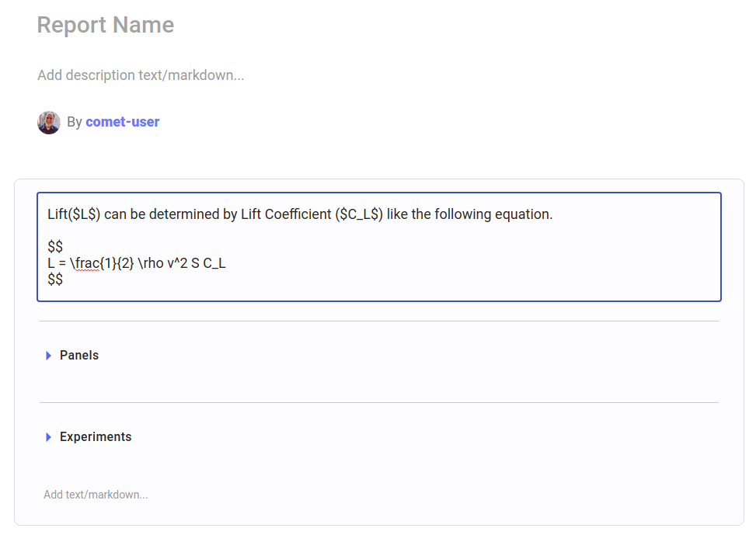Click the $C_L$ text in first line
The height and width of the screenshot is (535, 756).
[359, 214]
